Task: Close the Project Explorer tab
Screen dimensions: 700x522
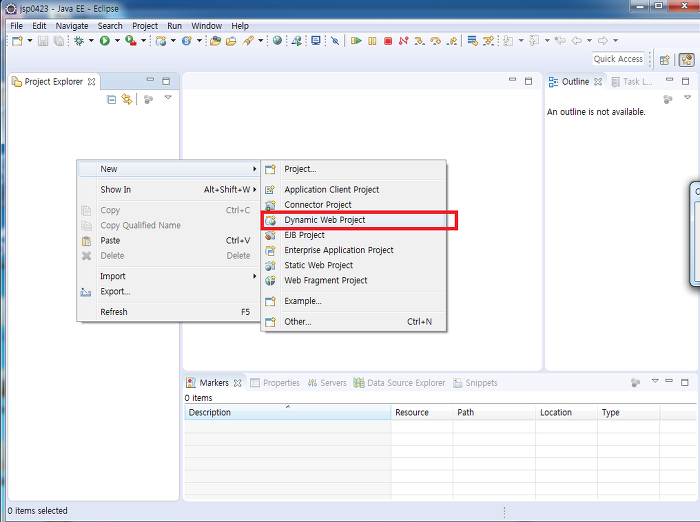Action: click(92, 82)
